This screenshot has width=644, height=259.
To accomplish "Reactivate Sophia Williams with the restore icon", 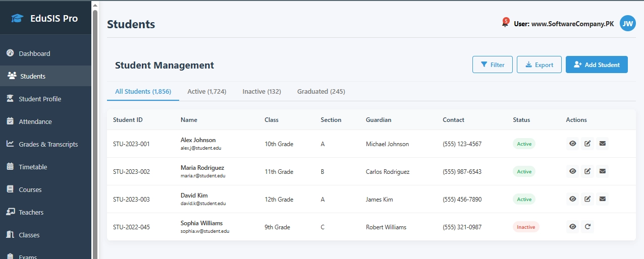I will tap(587, 227).
